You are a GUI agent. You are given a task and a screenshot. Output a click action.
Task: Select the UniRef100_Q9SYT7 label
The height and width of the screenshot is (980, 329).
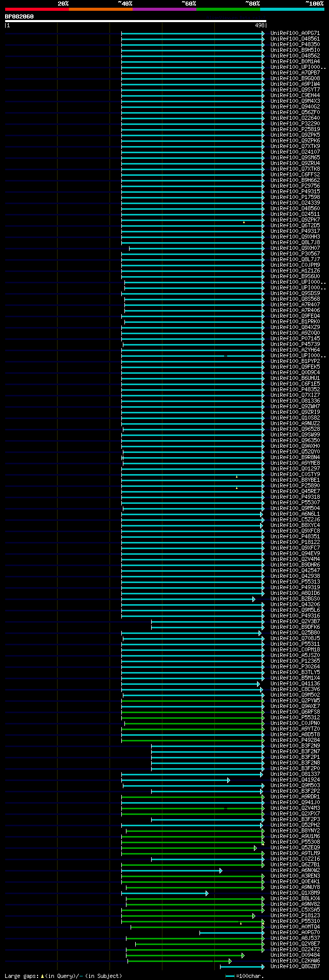(x=295, y=89)
